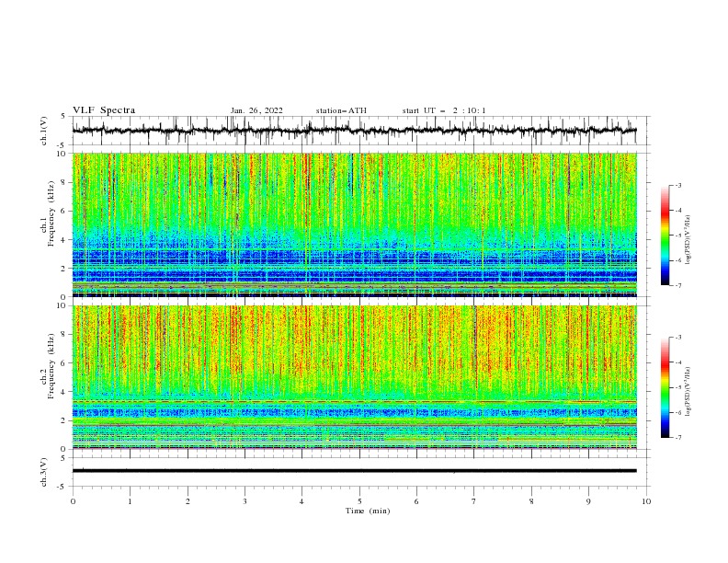Click the '-3' value on ch.1 colorbar
This screenshot has height=563, width=728.
coord(678,185)
